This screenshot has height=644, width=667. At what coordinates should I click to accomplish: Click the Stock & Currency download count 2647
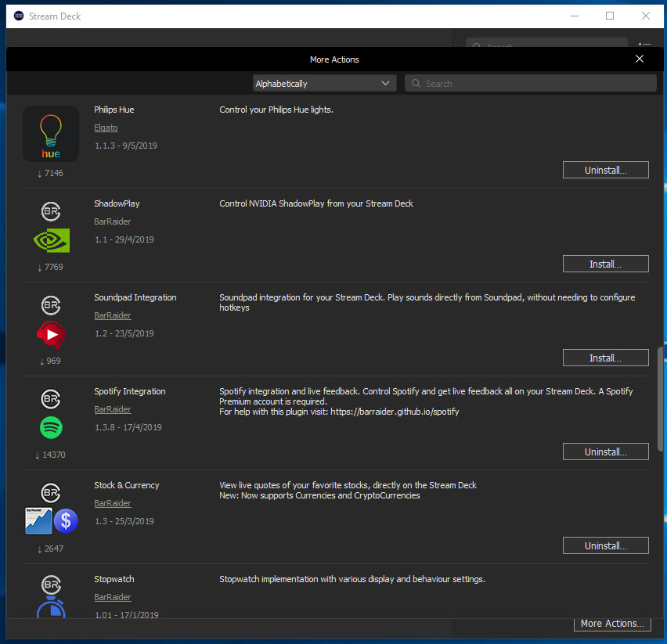[x=51, y=549]
